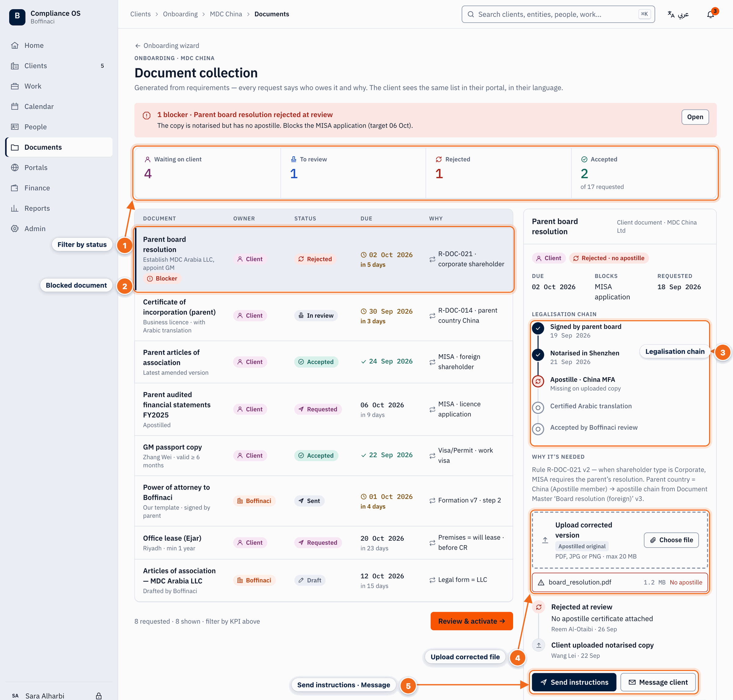The height and width of the screenshot is (700, 733).
Task: Filter by Accepted KPI card
Action: click(x=644, y=173)
